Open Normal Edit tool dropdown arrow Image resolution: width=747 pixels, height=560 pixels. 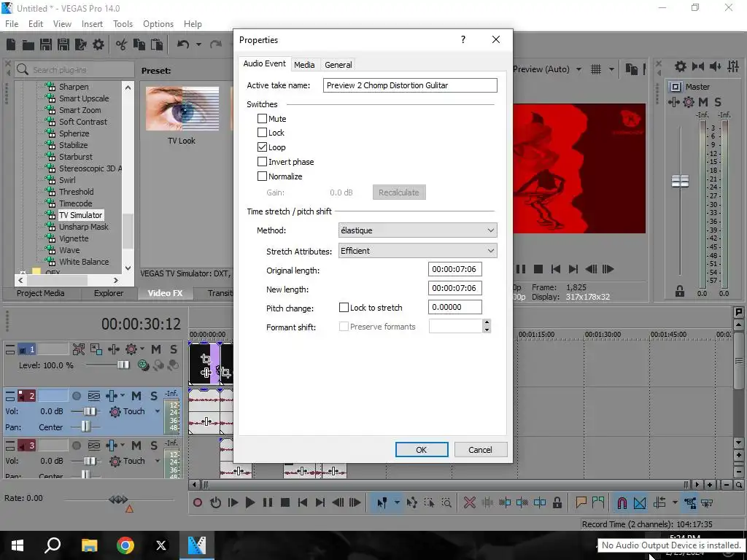[x=396, y=502]
